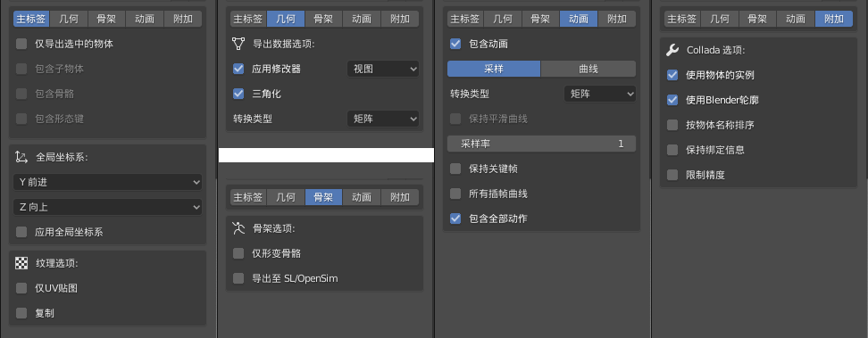Click 动画 tab above 骨架选项
The image size is (868, 338).
[362, 197]
